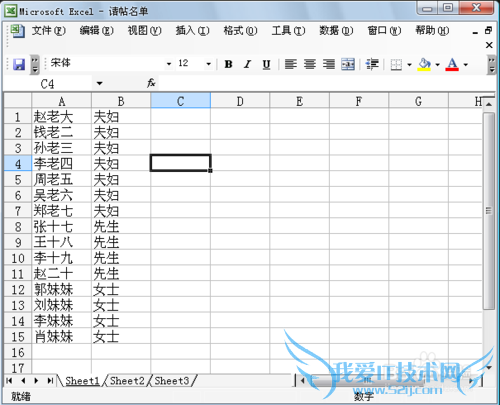This screenshot has width=500, height=405.
Task: Toggle Bold formatting
Action: click(228, 64)
